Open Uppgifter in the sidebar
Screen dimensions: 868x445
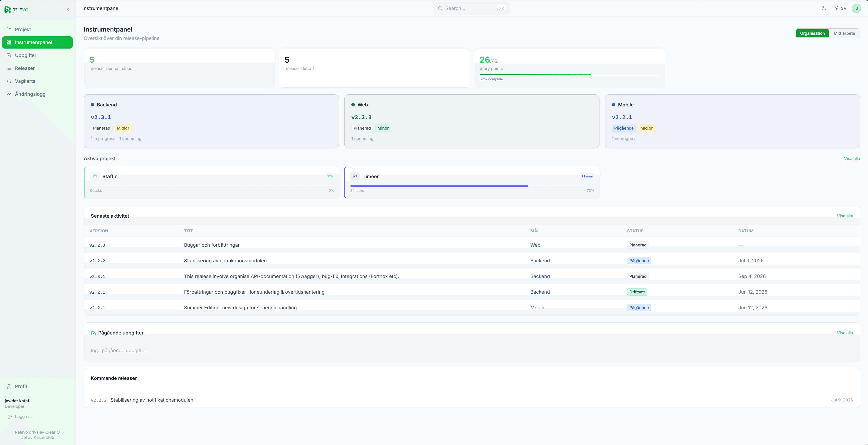point(37,55)
